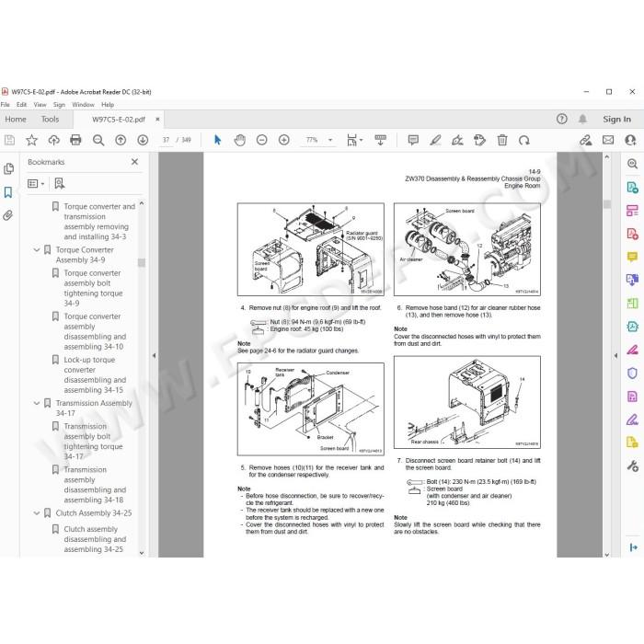Open notifications bell icon
Screen dimensions: 644x644
582,119
